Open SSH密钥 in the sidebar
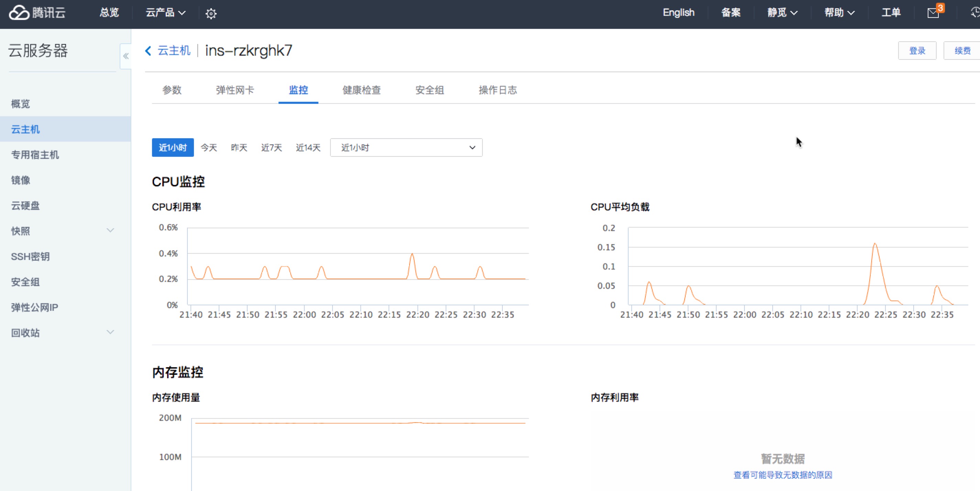 (x=31, y=257)
